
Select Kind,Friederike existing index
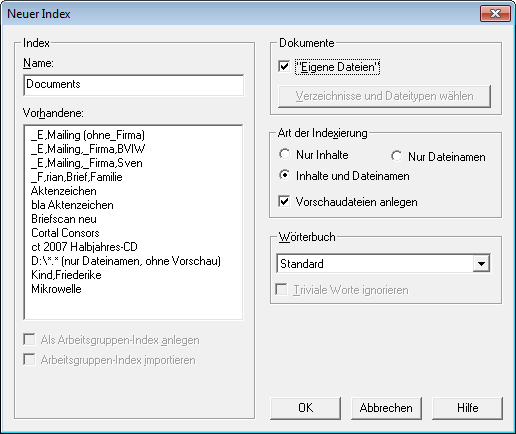tap(66, 275)
